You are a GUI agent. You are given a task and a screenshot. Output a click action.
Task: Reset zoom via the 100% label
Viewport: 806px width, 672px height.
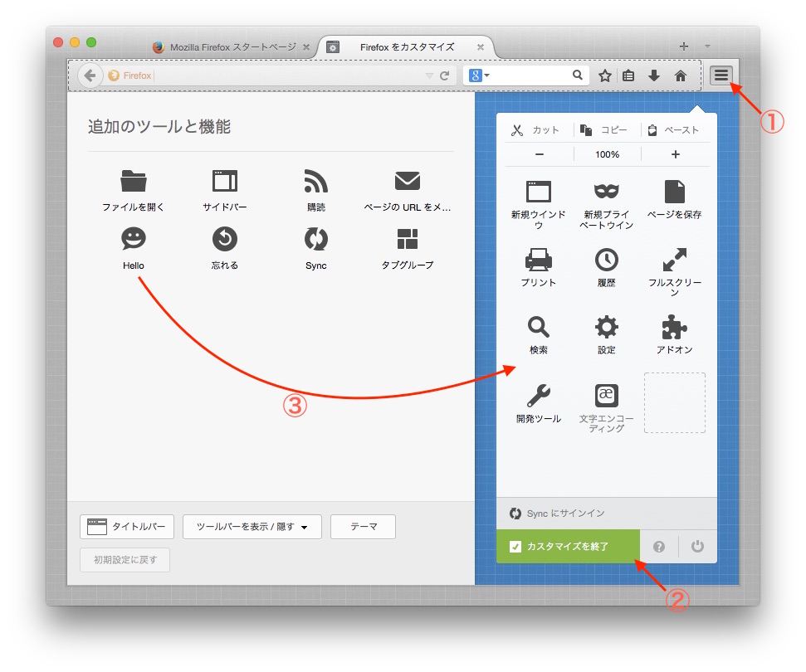point(607,154)
